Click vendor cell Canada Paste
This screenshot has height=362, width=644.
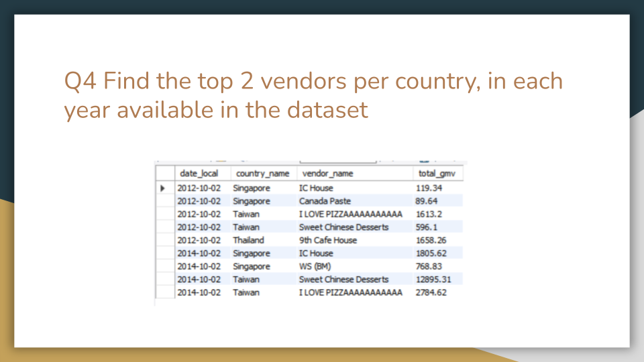click(325, 201)
